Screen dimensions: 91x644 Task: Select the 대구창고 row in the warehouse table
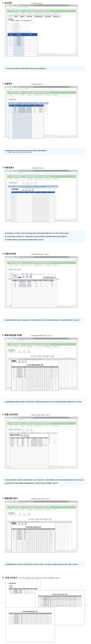point(22,37)
